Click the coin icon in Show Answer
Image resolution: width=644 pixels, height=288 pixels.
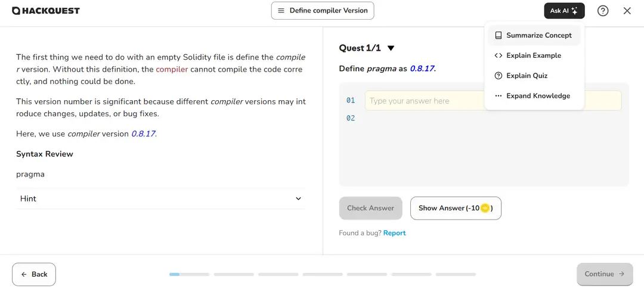click(x=485, y=208)
